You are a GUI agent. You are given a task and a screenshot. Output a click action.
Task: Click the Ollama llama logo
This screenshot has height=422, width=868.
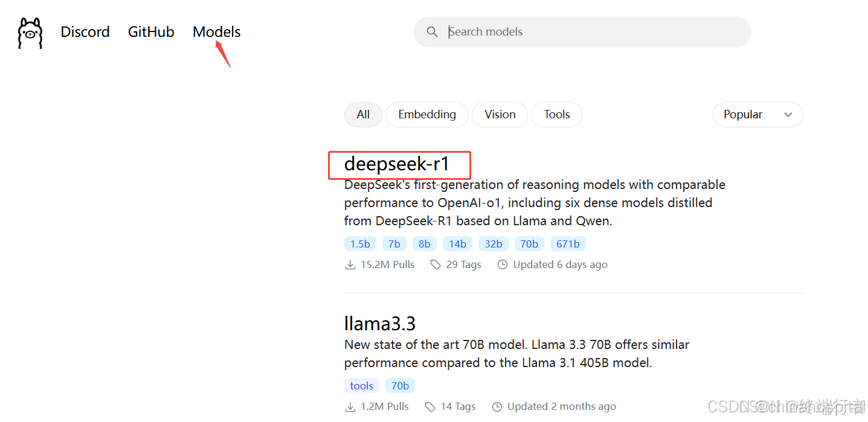pyautogui.click(x=30, y=33)
